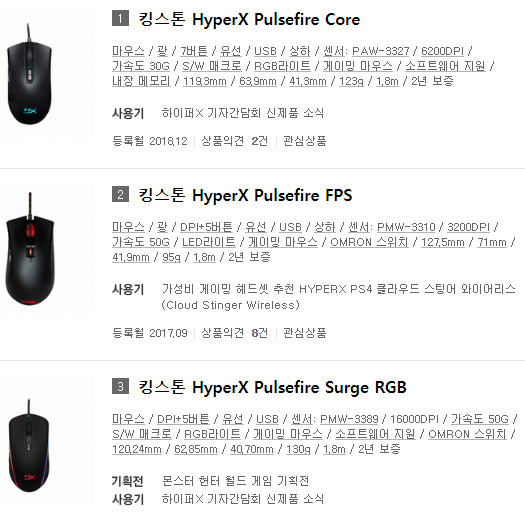Open the HyperX Pulsefire Core product thumbnail
525x512 pixels.
[x=47, y=72]
